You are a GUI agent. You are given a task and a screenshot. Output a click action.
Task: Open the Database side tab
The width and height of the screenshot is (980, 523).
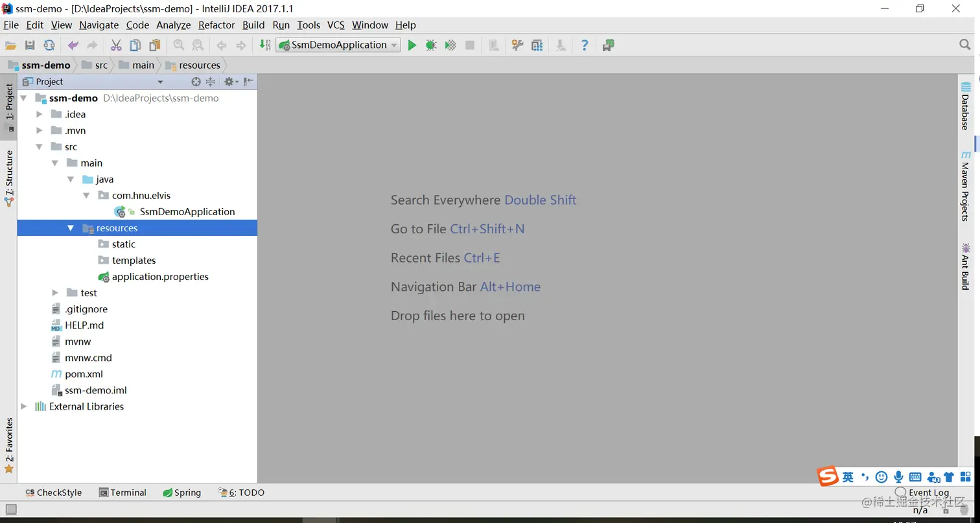click(x=966, y=107)
